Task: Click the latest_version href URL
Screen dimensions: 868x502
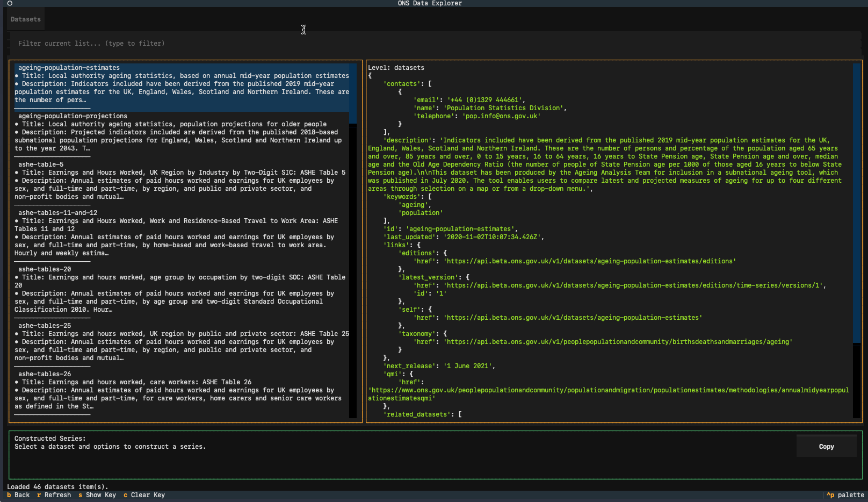Action: (x=635, y=285)
